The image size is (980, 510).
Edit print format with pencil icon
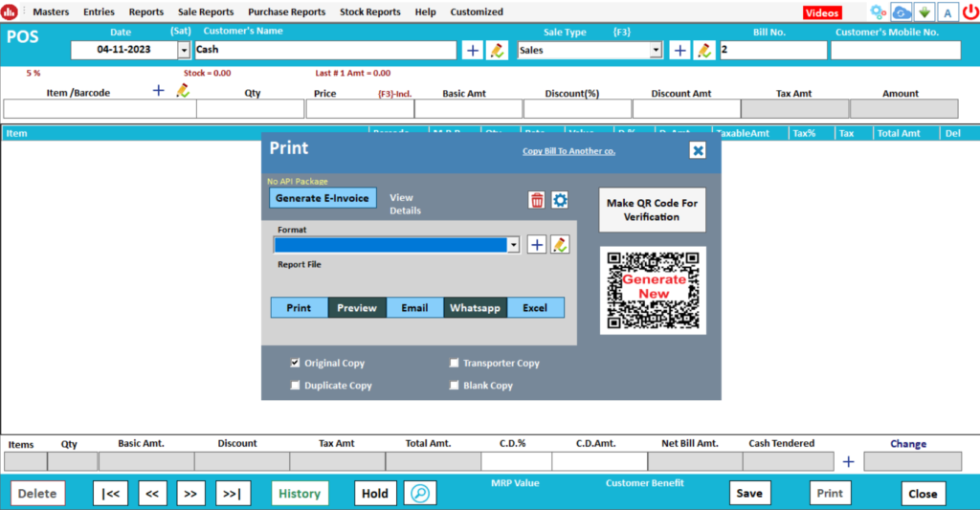click(560, 244)
